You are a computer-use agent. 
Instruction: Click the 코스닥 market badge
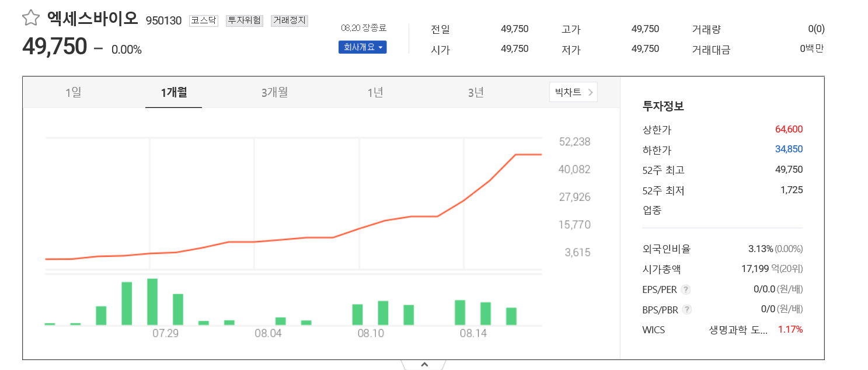204,20
